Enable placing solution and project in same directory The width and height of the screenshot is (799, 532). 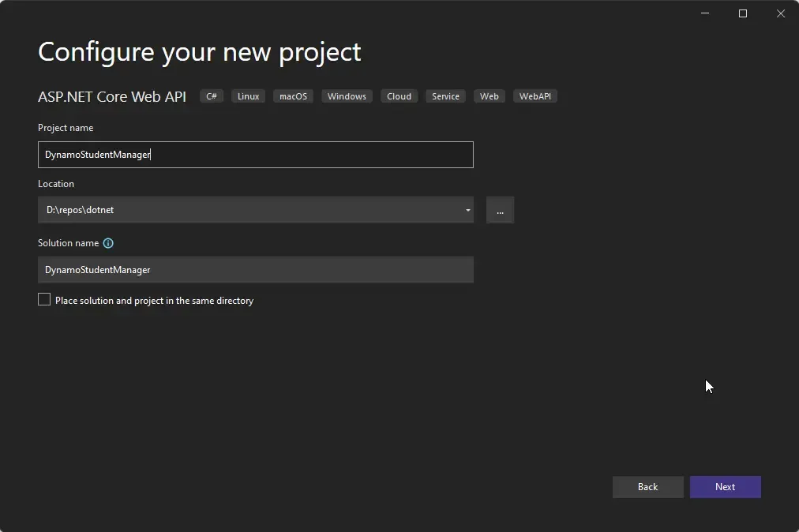[x=43, y=299]
